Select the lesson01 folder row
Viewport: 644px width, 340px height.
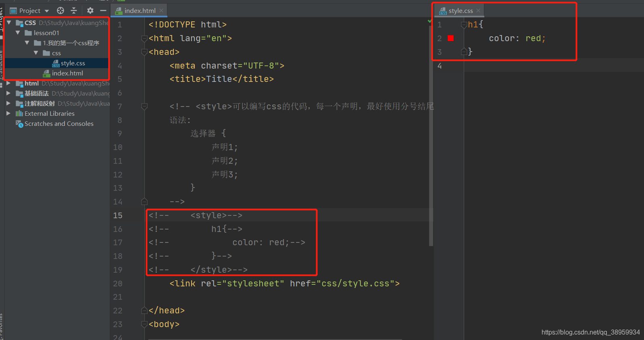(57, 33)
